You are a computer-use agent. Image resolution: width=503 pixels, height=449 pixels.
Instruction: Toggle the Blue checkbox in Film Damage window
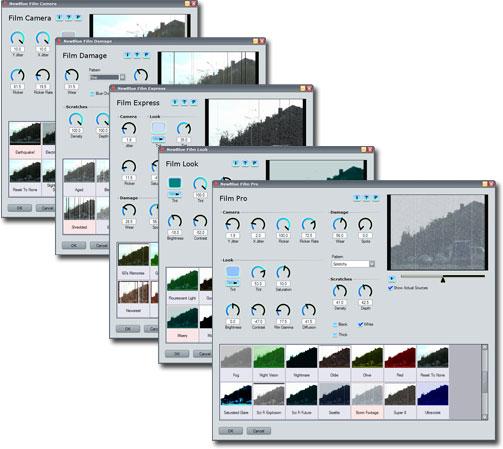point(92,93)
